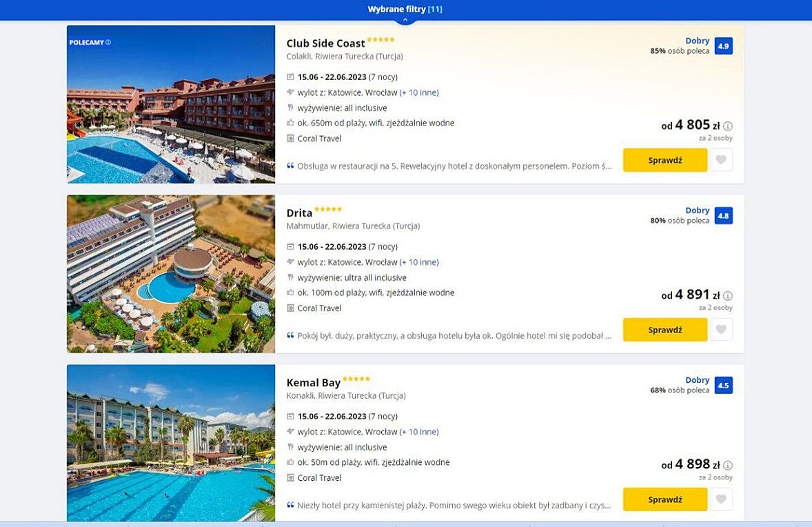812x527 pixels.
Task: Expand '+ 10 inne' for Kemal Bay
Action: (x=419, y=432)
